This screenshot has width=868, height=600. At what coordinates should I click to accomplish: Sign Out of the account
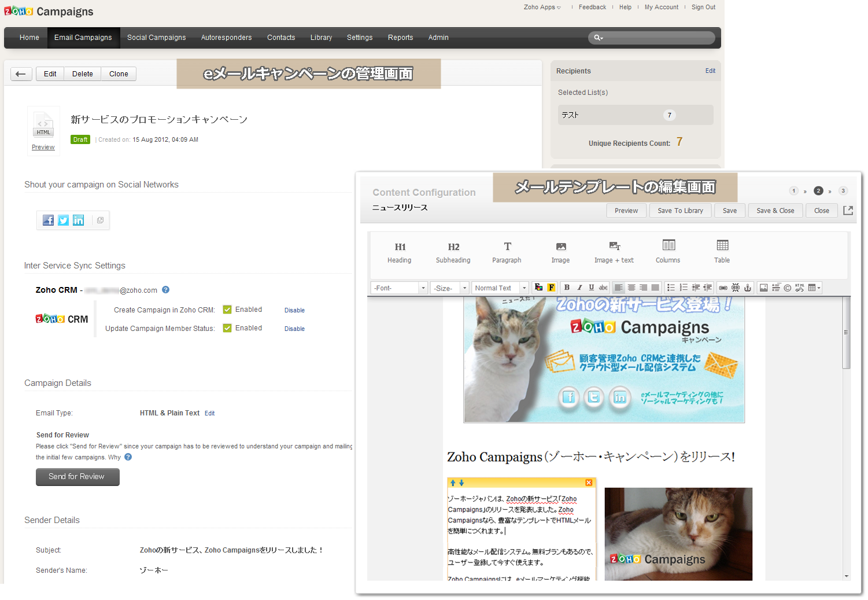tap(703, 8)
